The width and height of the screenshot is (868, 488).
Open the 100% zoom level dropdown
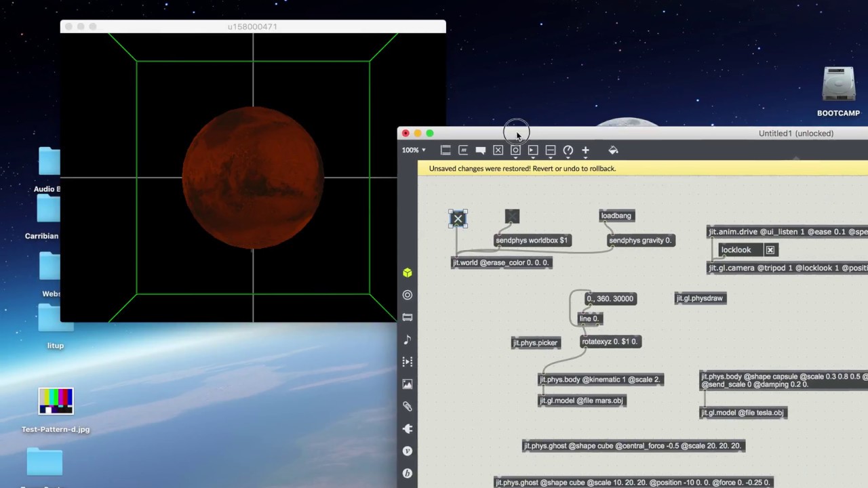[414, 150]
